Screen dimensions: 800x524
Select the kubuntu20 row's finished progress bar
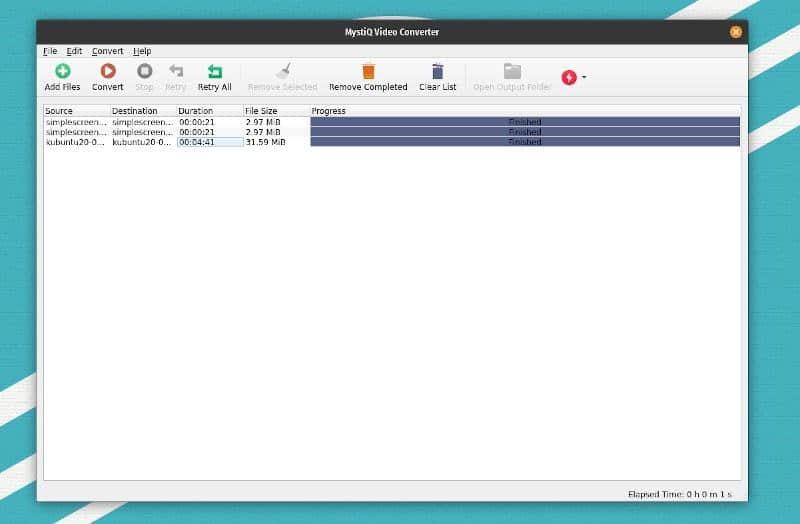[525, 142]
